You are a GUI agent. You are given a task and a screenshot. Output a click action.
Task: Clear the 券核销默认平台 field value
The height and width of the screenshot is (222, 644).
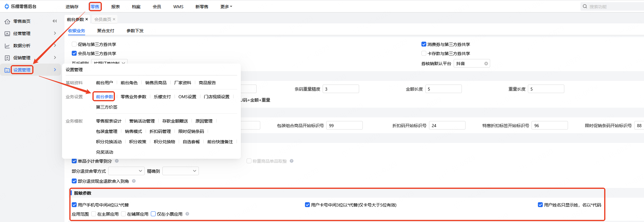click(486, 64)
